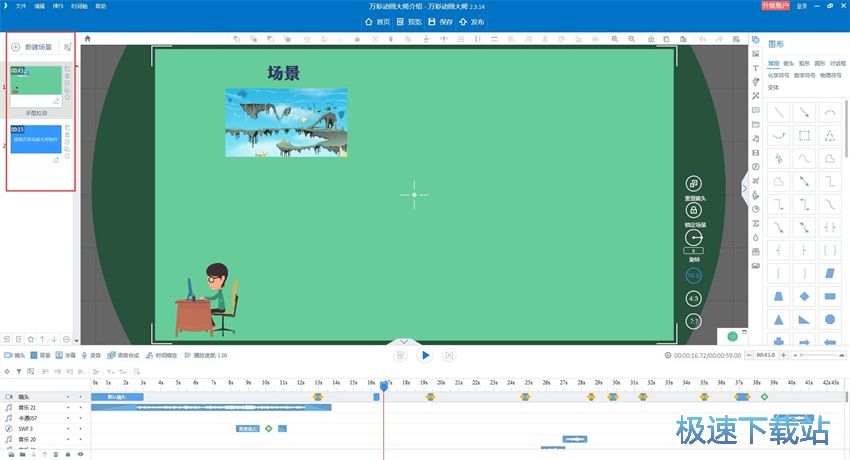Click the 播放速度 1.00 speed control

point(206,355)
